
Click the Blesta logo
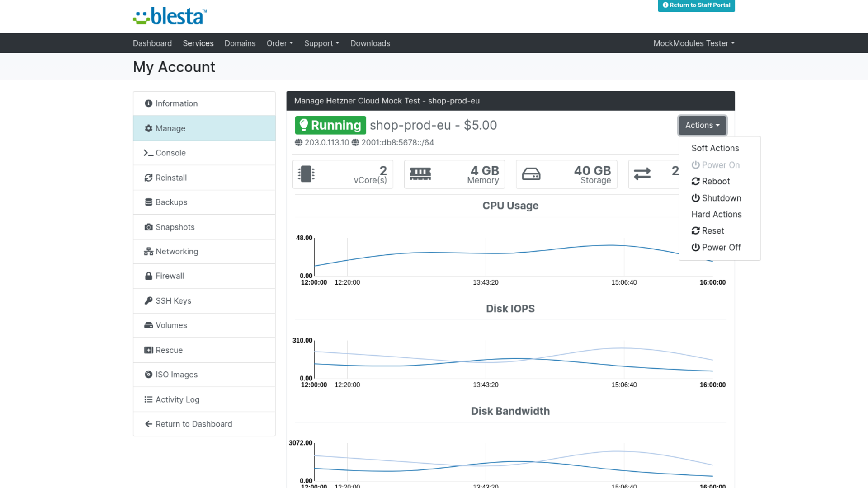point(170,16)
